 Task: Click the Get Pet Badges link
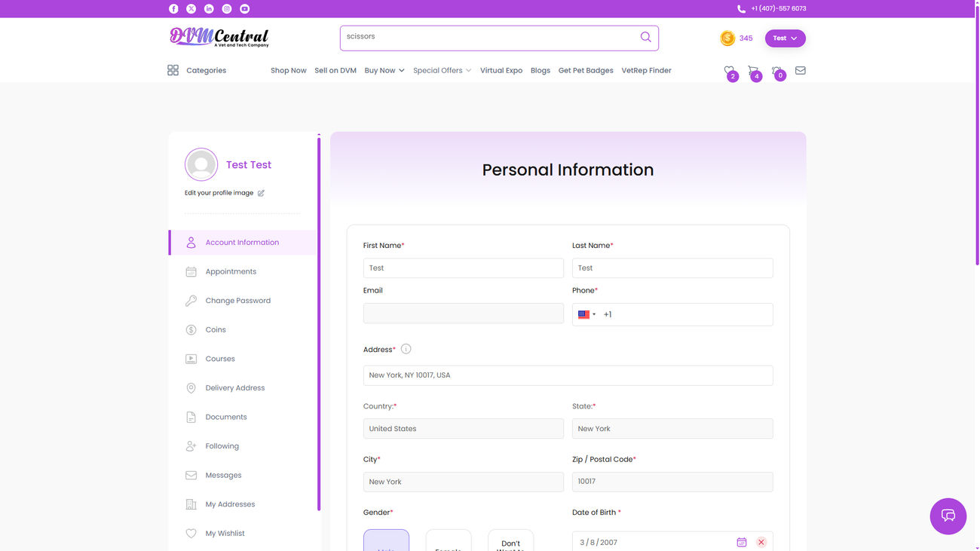pyautogui.click(x=586, y=71)
